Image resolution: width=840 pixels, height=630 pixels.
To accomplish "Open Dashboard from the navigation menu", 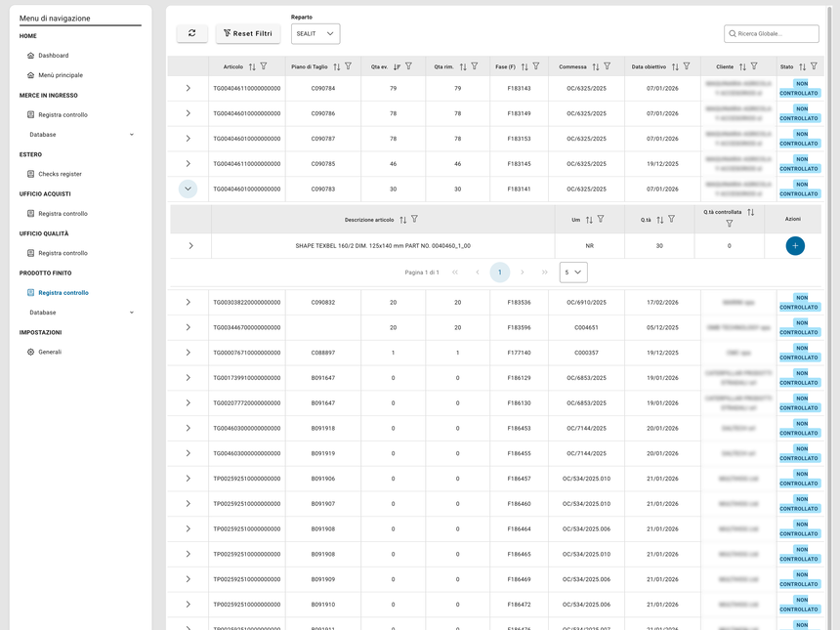I will [53, 56].
